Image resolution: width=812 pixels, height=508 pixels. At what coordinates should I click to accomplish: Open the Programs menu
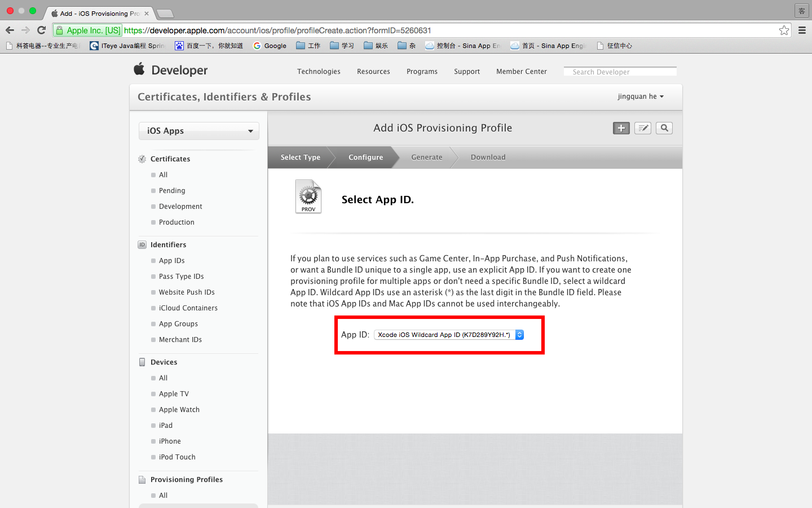422,72
